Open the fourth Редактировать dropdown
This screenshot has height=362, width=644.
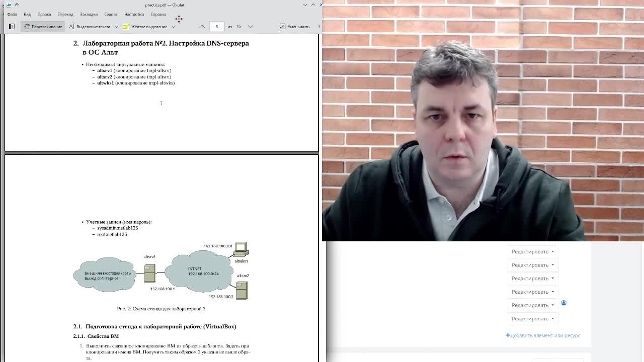(532, 292)
